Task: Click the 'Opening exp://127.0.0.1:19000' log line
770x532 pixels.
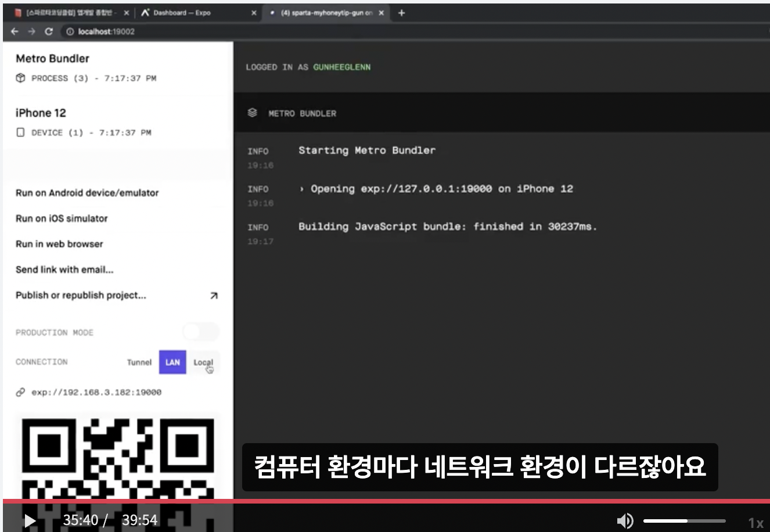Action: click(436, 189)
